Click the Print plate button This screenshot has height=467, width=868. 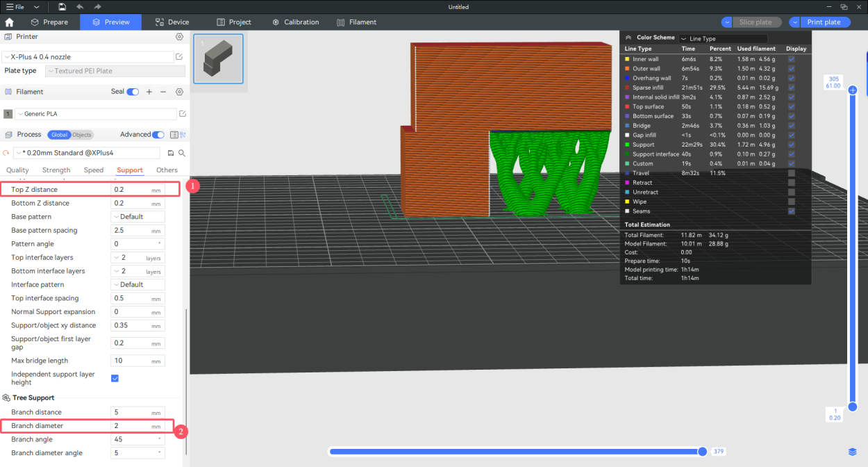coord(824,22)
